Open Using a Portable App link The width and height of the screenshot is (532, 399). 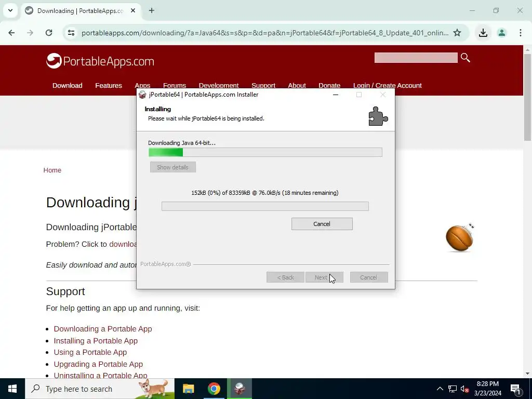[90, 352]
